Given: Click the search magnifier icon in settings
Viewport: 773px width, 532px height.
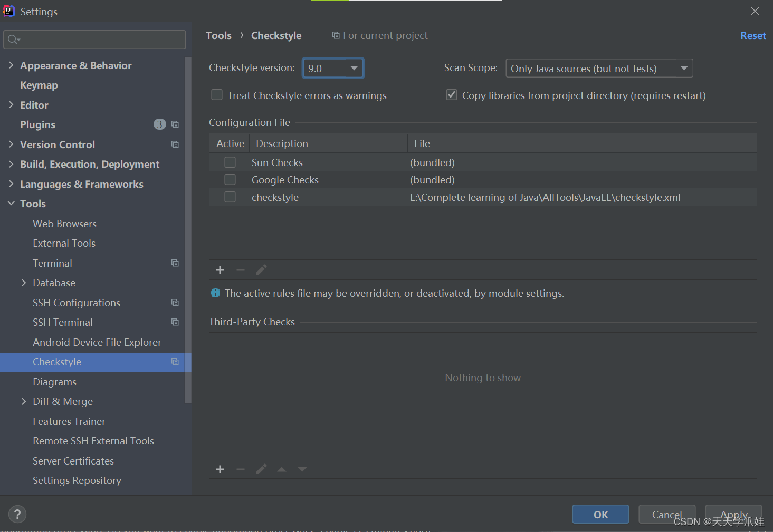Looking at the screenshot, I should tap(14, 40).
